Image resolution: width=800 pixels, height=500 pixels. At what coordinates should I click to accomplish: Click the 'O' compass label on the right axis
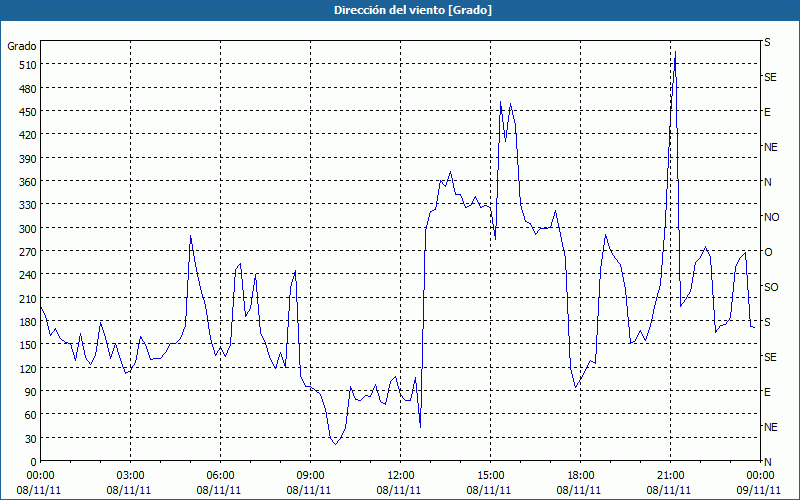(x=768, y=252)
